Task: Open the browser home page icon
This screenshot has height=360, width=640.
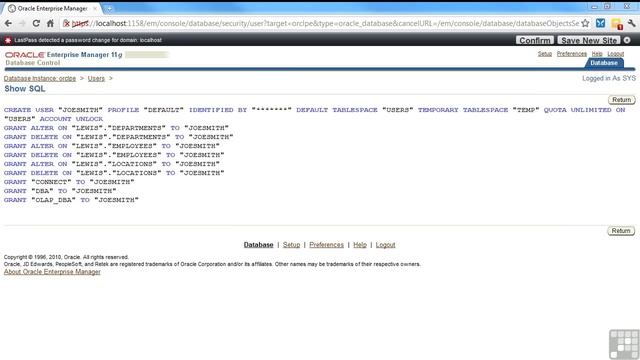Action: [x=50, y=23]
